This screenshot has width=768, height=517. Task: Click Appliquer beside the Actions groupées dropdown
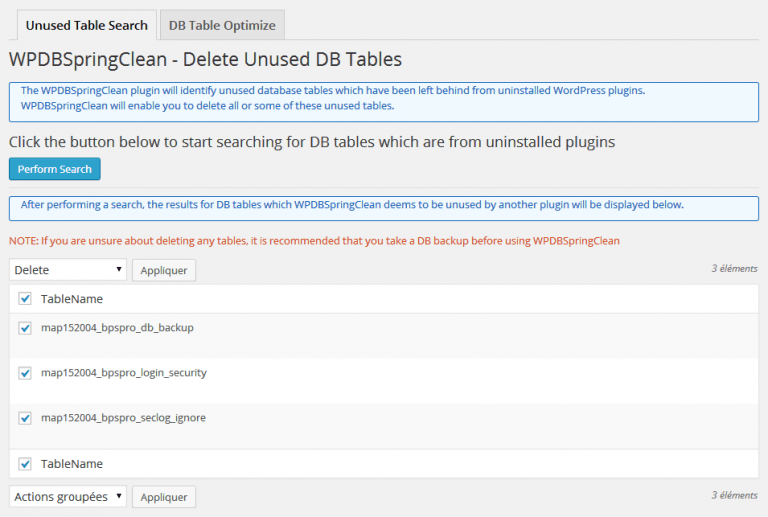pyautogui.click(x=164, y=497)
